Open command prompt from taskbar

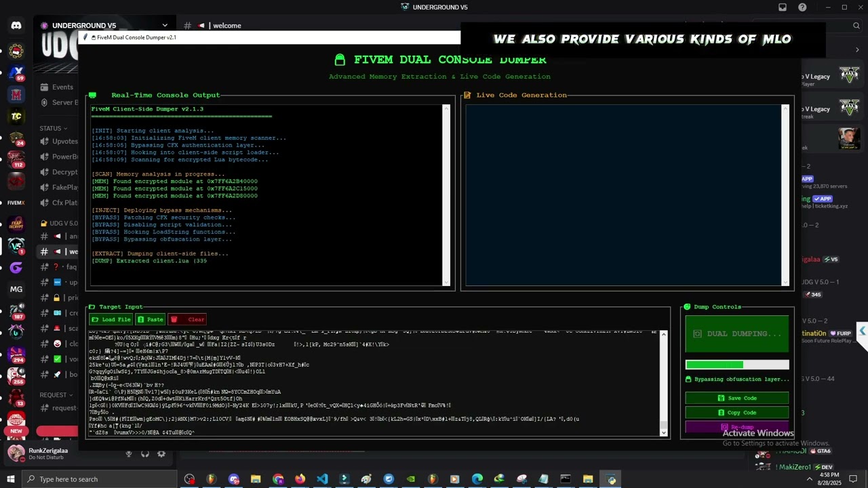pyautogui.click(x=566, y=479)
